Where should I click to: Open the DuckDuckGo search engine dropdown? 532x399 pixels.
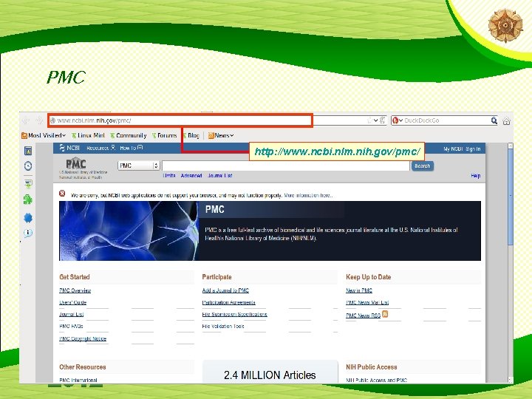click(398, 120)
